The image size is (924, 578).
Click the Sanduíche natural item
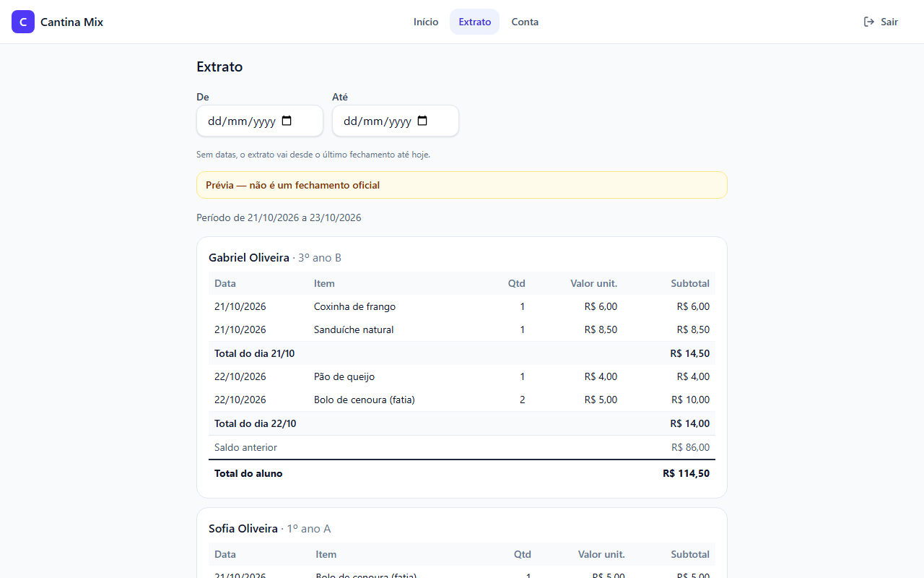(354, 329)
